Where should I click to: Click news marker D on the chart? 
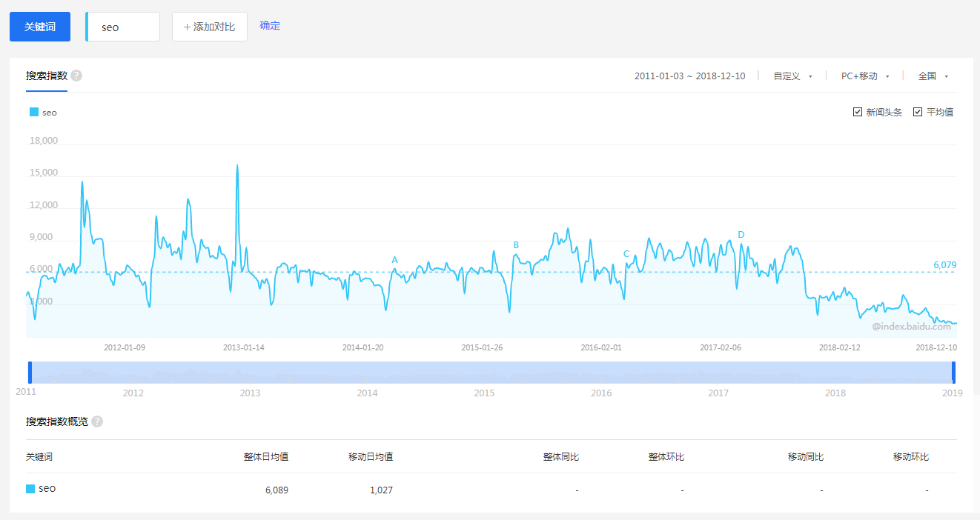741,235
